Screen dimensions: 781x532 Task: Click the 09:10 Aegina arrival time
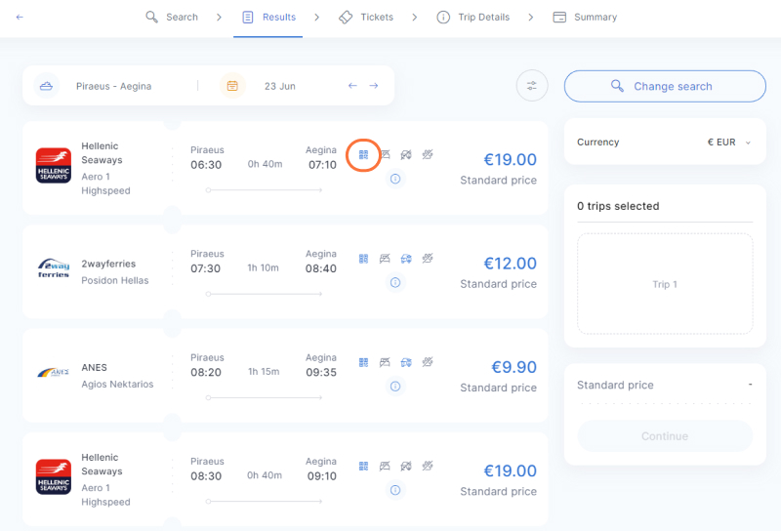(x=322, y=476)
